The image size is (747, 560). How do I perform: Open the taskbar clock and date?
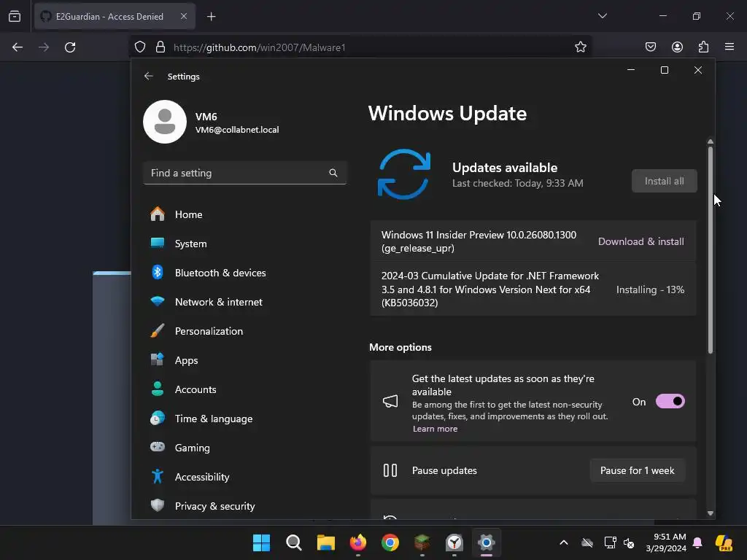[x=665, y=542]
